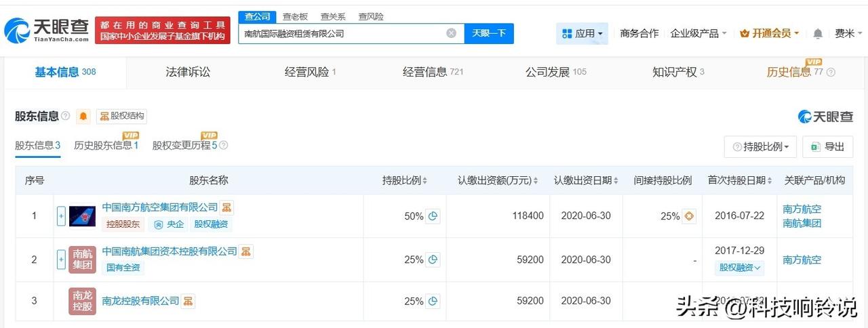This screenshot has width=868, height=328.
Task: Clear the search box with the X icon
Action: (x=451, y=33)
